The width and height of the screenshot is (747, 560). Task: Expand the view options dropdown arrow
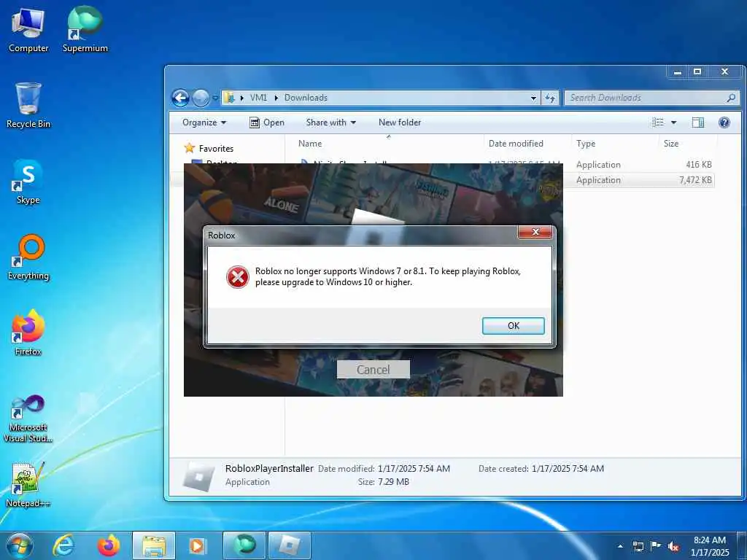(673, 122)
